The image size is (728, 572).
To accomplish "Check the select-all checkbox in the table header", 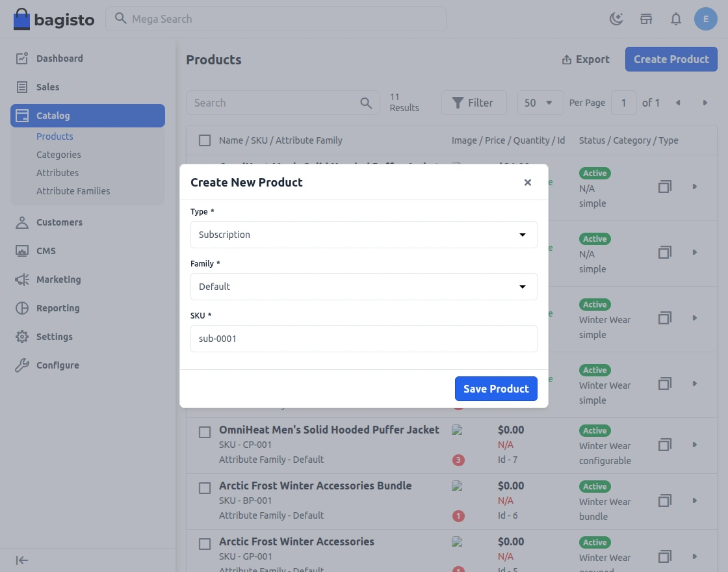I will tap(205, 140).
